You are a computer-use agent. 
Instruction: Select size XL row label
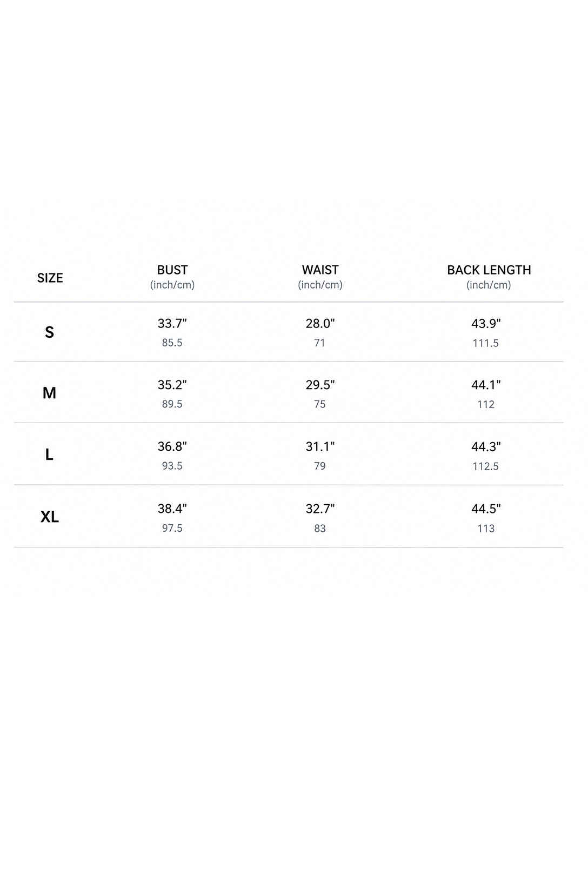click(49, 517)
